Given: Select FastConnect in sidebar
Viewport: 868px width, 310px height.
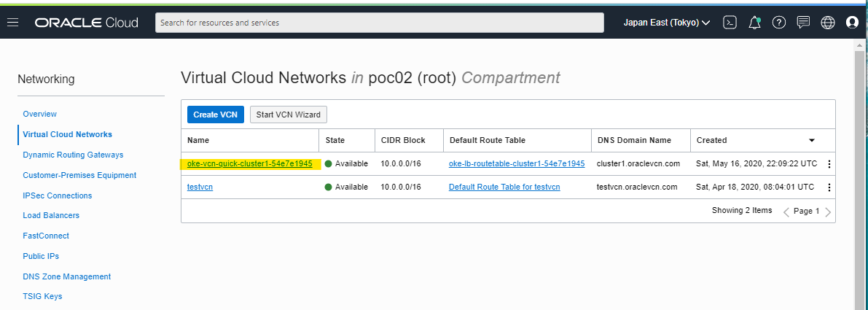Looking at the screenshot, I should [46, 236].
